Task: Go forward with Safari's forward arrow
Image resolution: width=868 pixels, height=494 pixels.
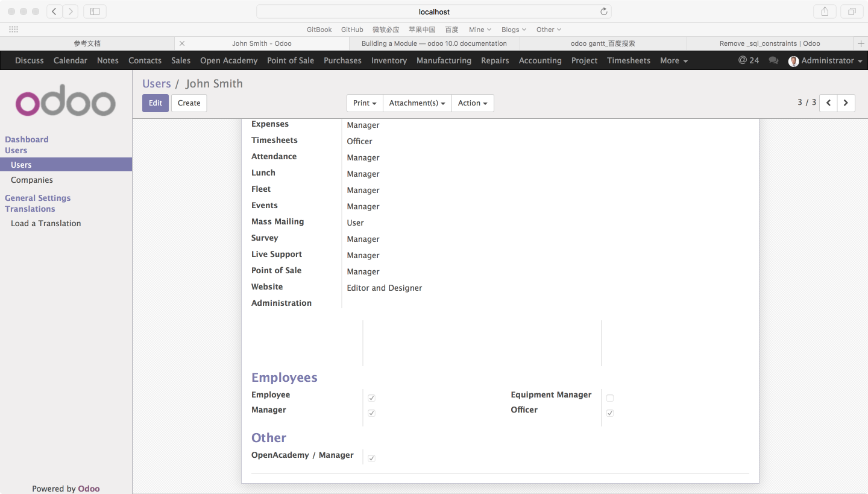Action: (x=71, y=11)
